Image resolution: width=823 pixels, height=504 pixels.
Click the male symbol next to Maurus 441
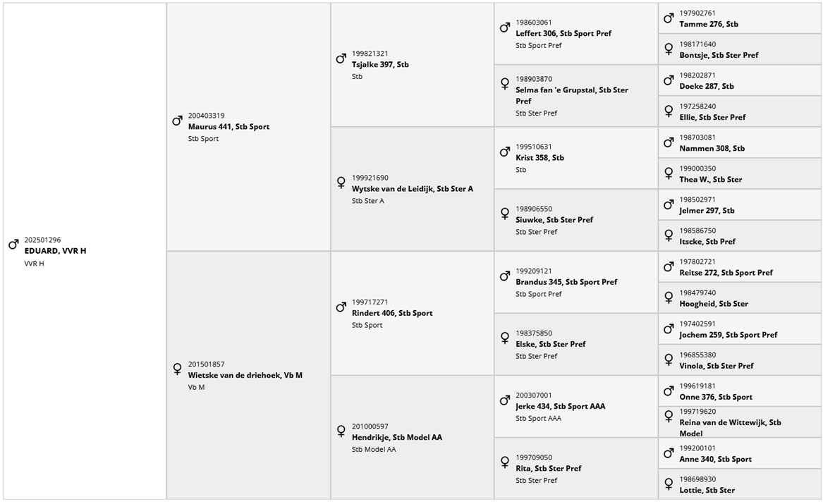(x=177, y=121)
